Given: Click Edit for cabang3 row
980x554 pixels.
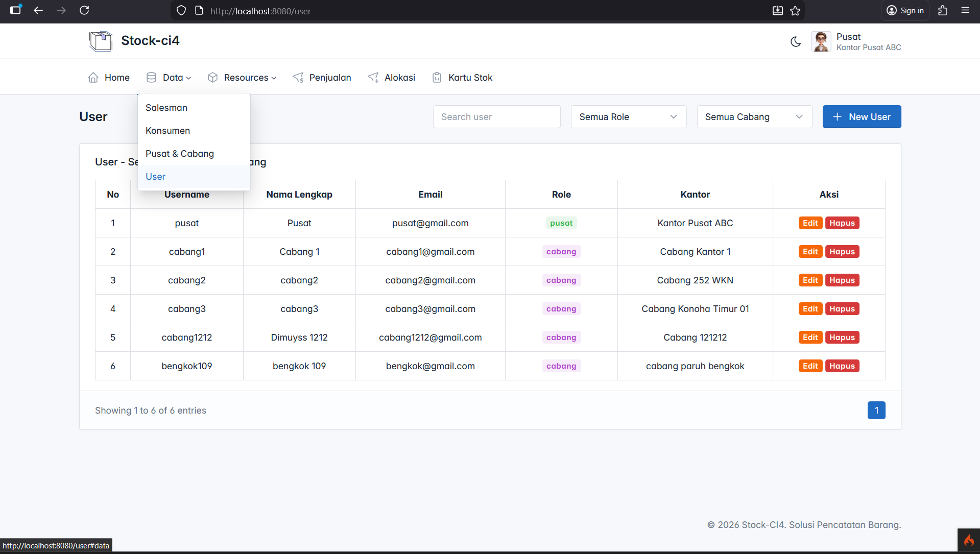Looking at the screenshot, I should pyautogui.click(x=810, y=309).
